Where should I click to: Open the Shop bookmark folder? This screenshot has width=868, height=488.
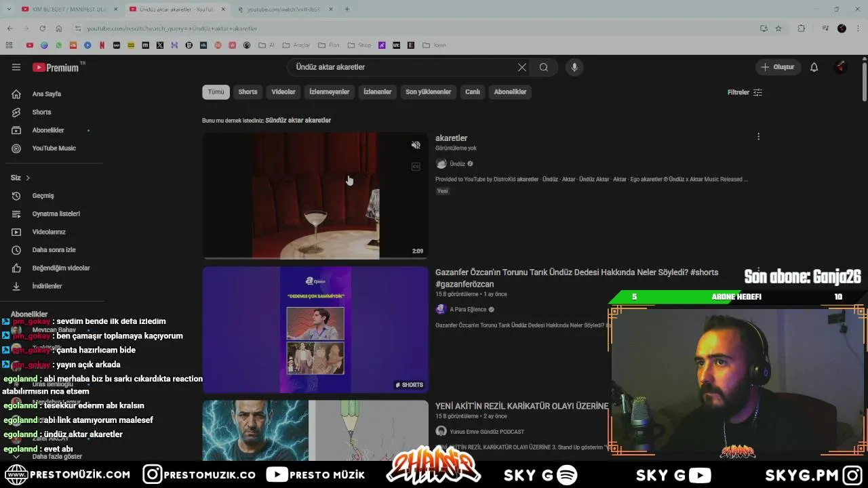click(x=359, y=45)
